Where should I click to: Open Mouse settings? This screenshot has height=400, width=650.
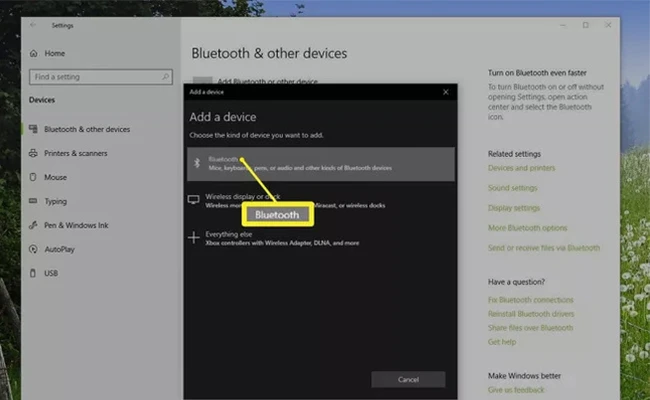pos(55,177)
